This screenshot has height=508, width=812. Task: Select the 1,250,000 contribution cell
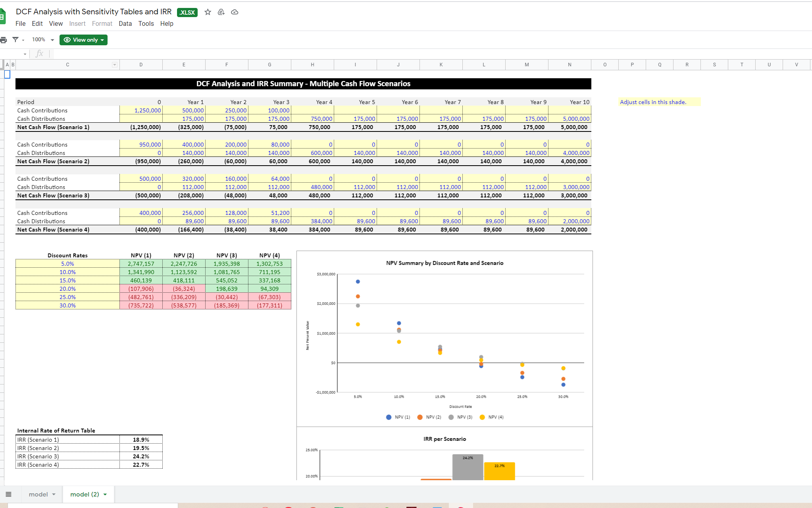point(141,110)
